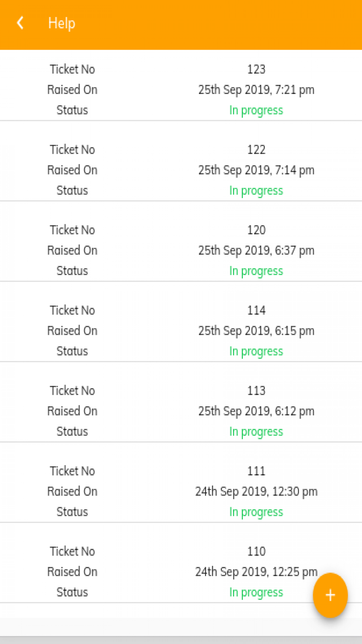The height and width of the screenshot is (644, 362).
Task: Tap the back arrow icon
Action: click(x=20, y=23)
